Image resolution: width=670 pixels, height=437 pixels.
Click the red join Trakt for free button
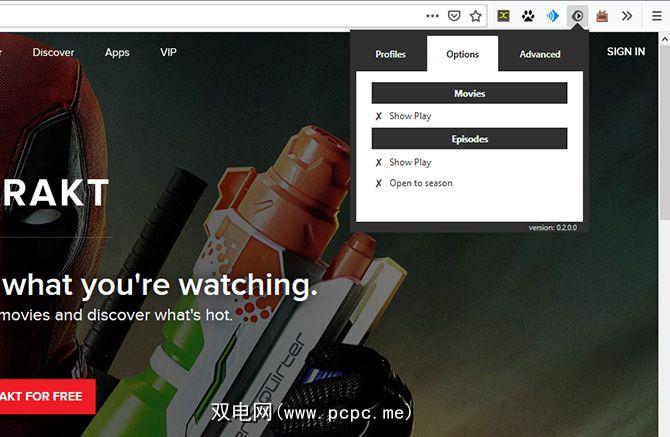click(x=47, y=396)
